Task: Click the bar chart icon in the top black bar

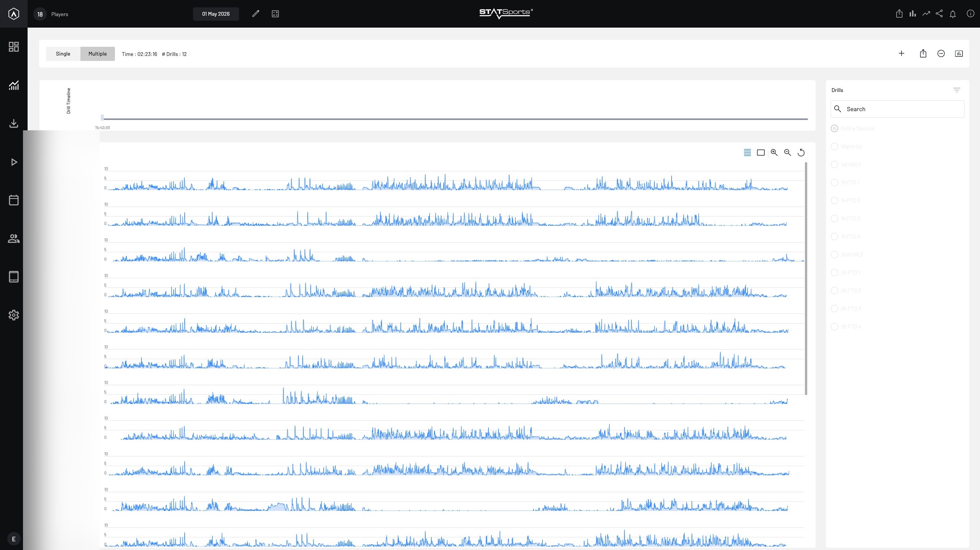Action: pos(913,14)
